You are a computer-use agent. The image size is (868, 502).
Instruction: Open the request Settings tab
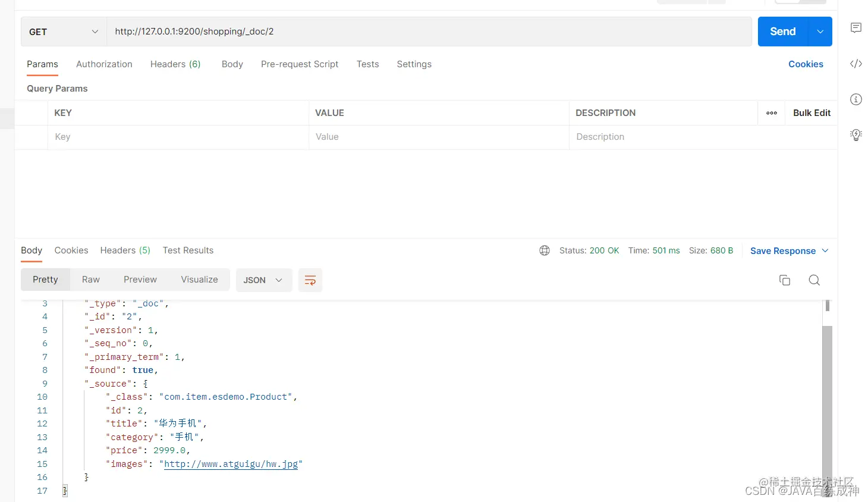pyautogui.click(x=414, y=64)
